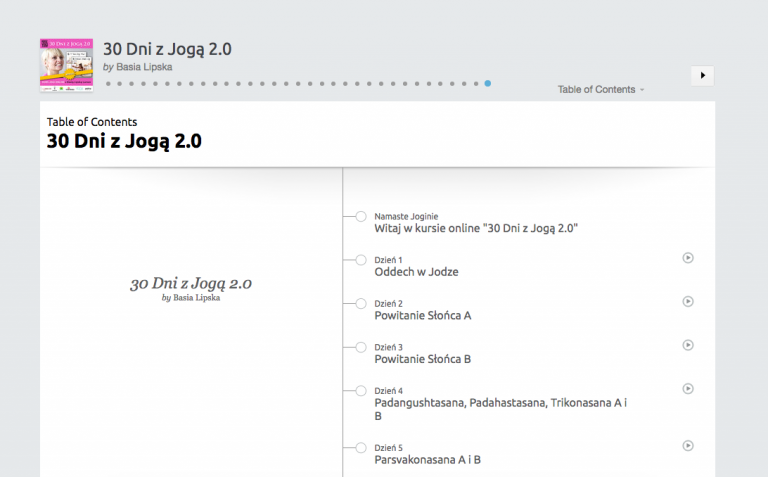
Task: Select the Dzień 3 completion circle
Action: pos(361,347)
